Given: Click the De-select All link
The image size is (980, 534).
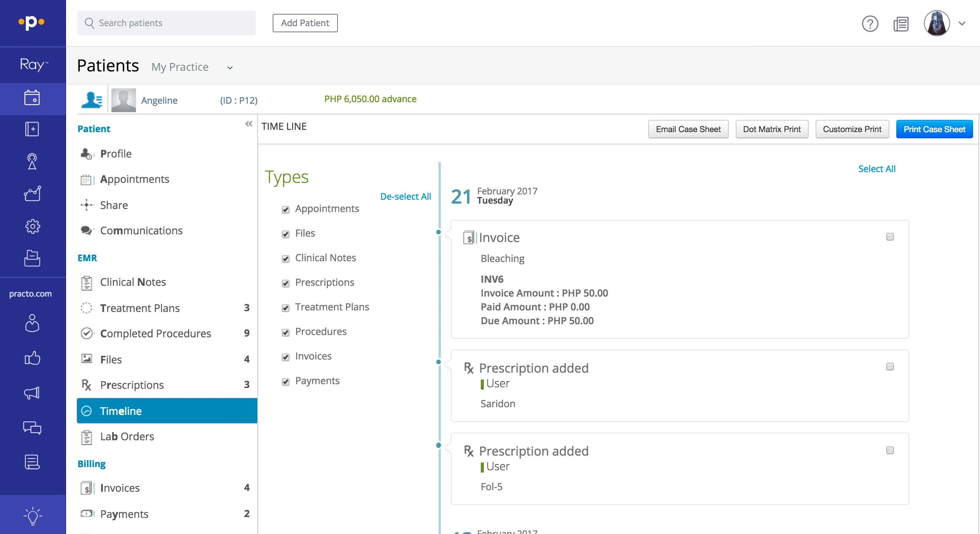Looking at the screenshot, I should point(406,196).
